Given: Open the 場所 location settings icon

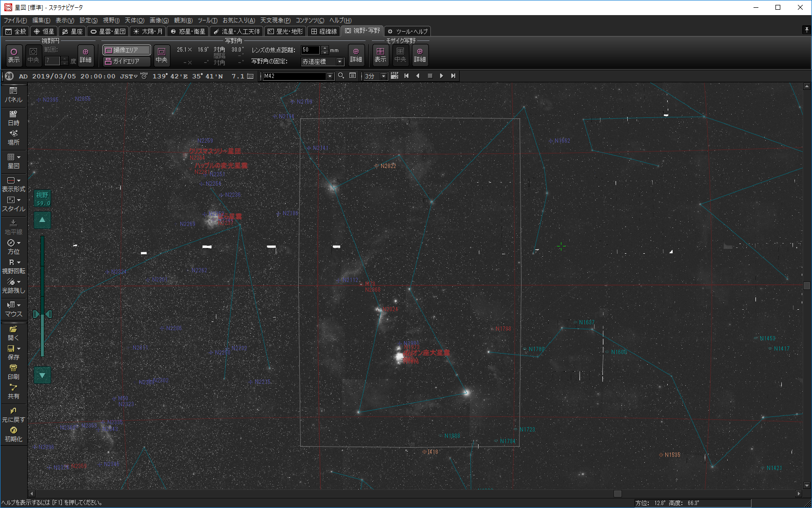Looking at the screenshot, I should tap(13, 137).
